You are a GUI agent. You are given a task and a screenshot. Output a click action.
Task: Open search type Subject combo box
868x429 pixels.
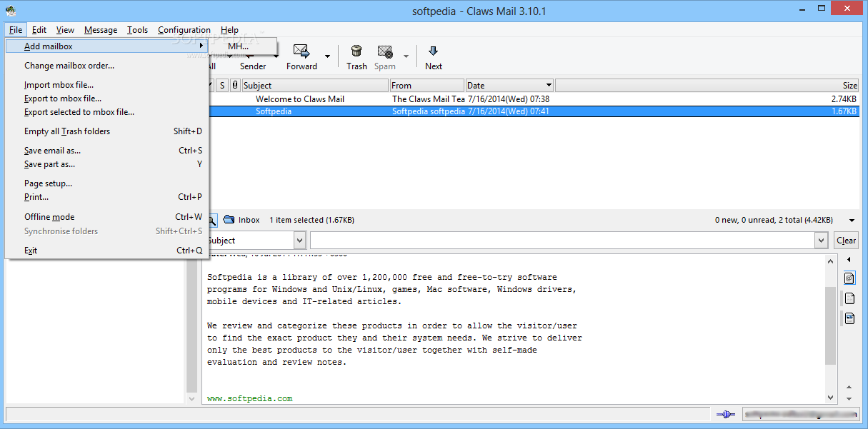coord(256,241)
